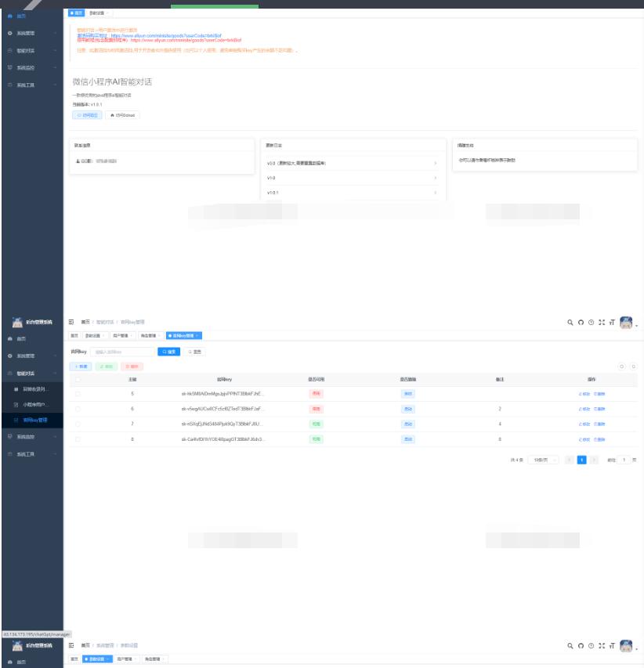
Task: Click the round refresh icon above the 操作 column
Action: click(633, 366)
